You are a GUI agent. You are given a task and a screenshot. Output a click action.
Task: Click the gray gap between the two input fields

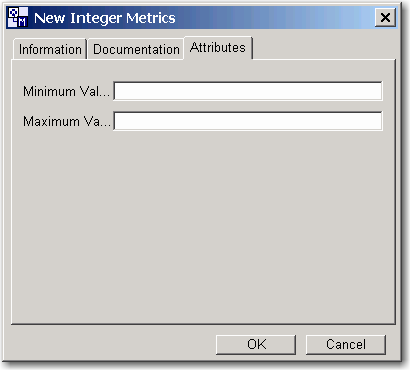[x=248, y=106]
